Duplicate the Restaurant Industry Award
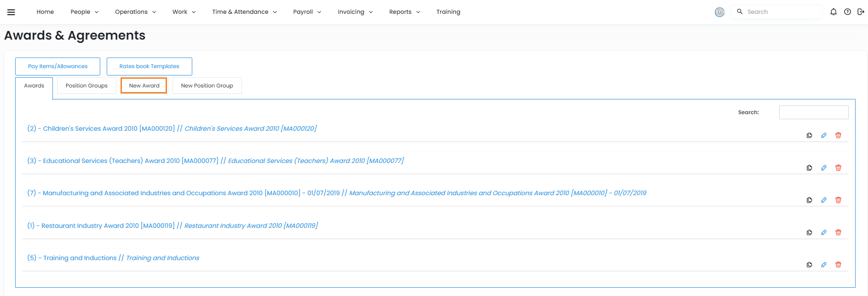Image resolution: width=868 pixels, height=296 pixels. click(809, 232)
